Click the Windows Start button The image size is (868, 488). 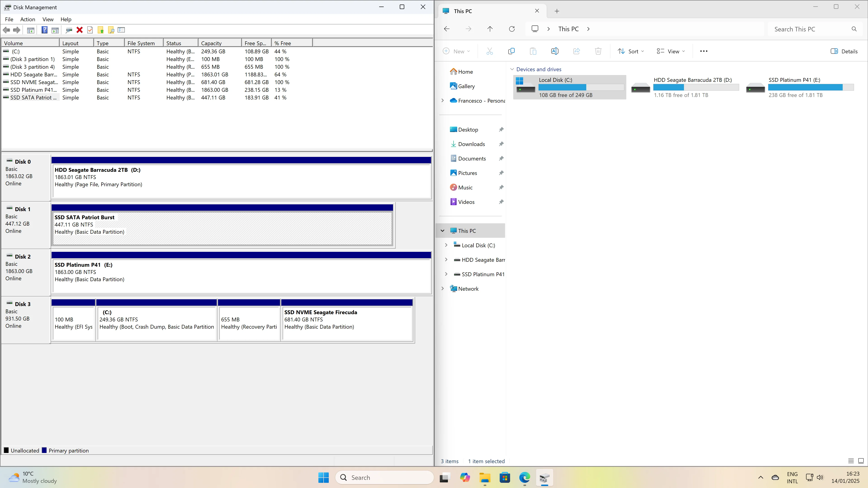(324, 478)
